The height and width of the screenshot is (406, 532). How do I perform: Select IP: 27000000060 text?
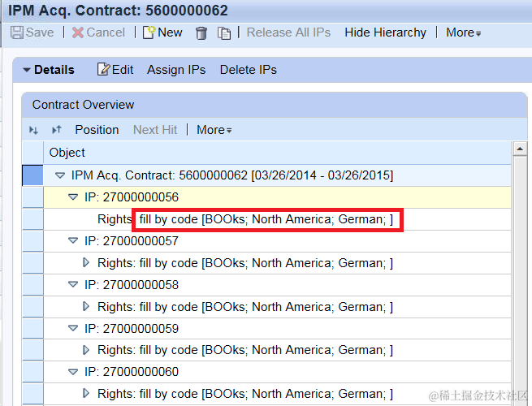point(132,372)
